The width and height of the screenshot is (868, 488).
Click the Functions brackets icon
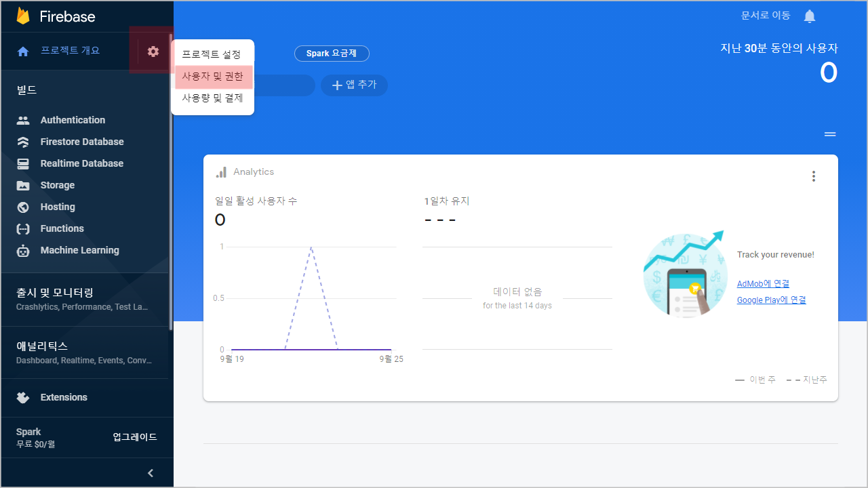[23, 228]
